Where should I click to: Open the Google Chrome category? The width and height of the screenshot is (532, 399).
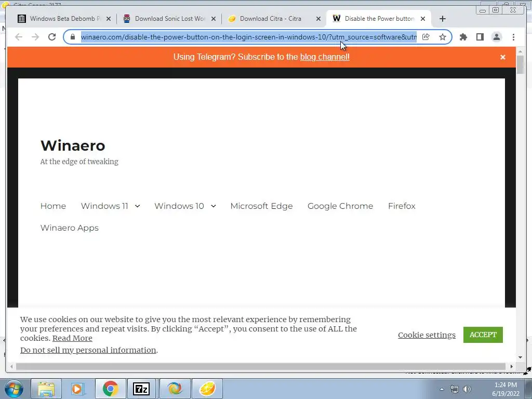(x=340, y=206)
